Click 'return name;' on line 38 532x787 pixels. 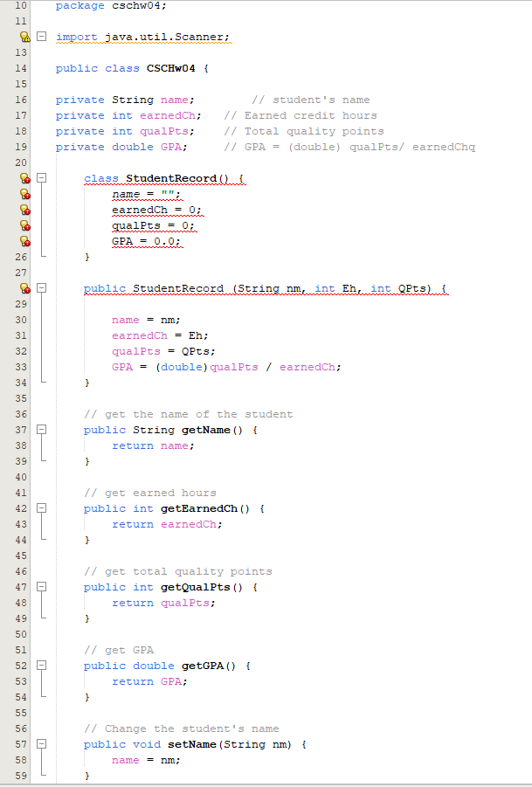coord(153,445)
